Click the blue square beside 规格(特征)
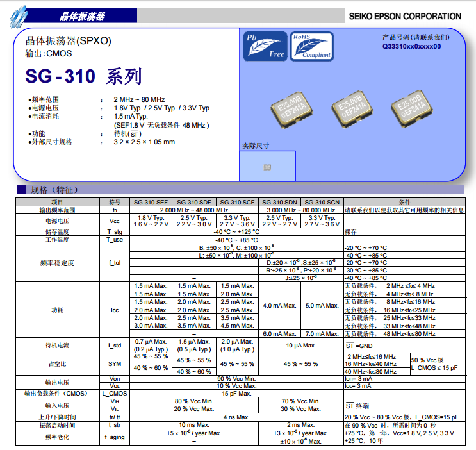476x450 pixels. click(x=21, y=190)
